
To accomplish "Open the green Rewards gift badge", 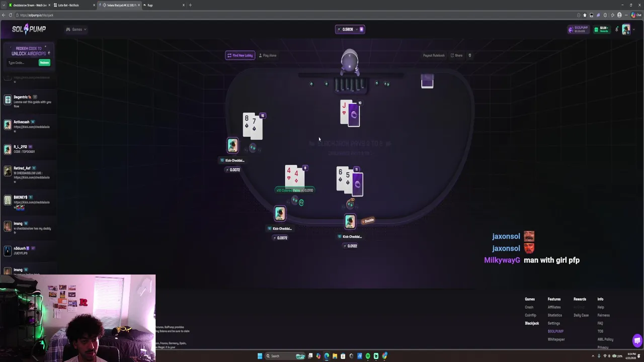I will pyautogui.click(x=601, y=29).
